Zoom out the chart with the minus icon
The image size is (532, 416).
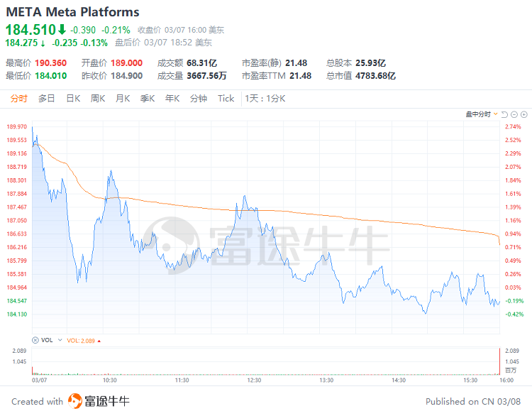coord(514,115)
